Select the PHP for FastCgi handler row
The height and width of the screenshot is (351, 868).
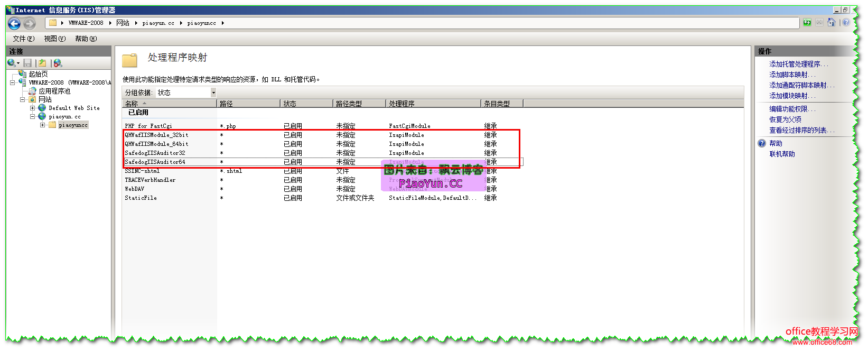[322, 126]
